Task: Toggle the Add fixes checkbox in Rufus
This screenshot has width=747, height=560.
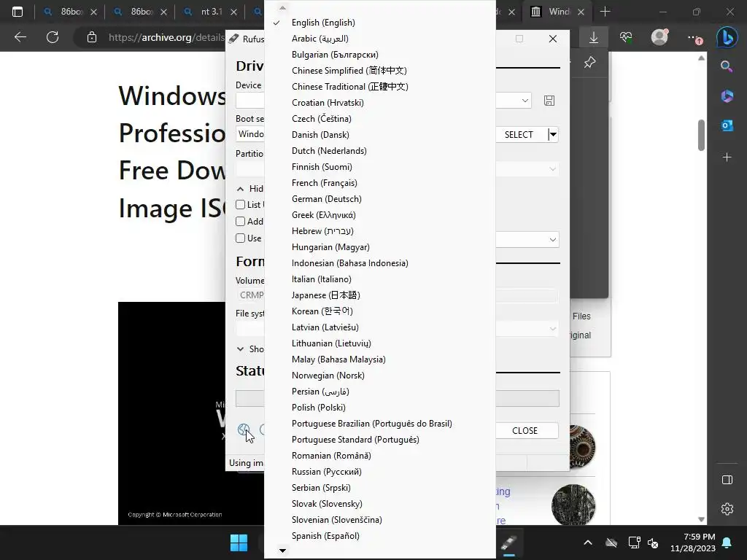Action: [x=241, y=222]
